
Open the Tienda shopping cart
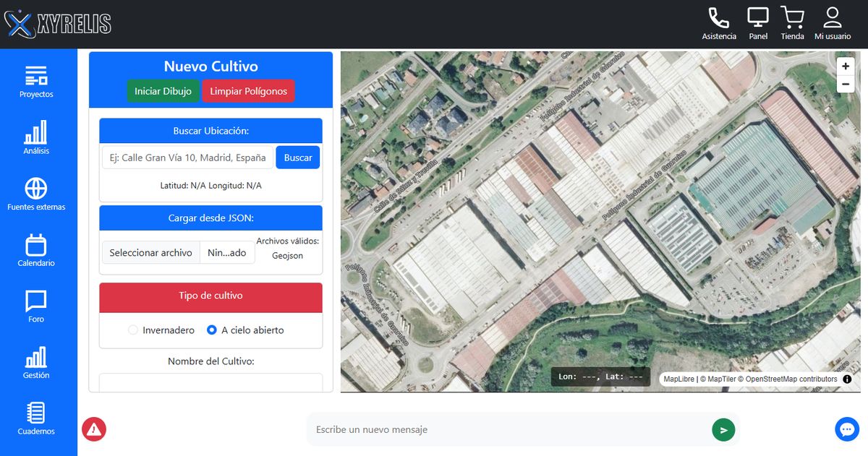[793, 18]
